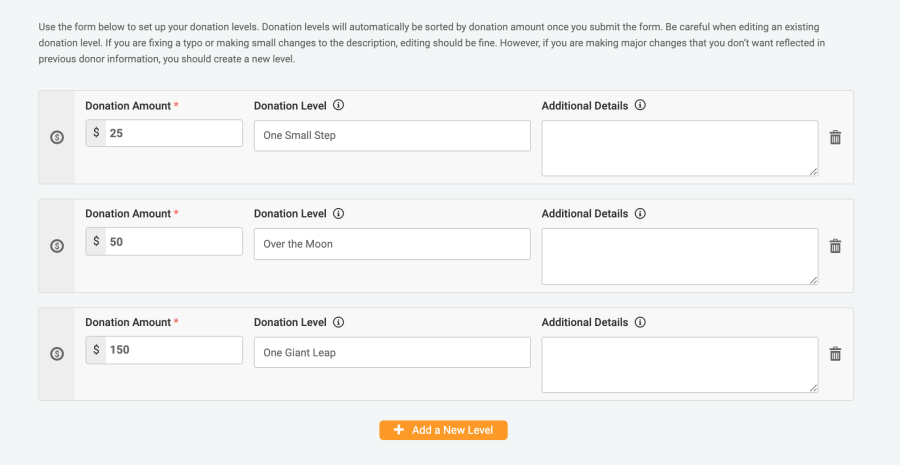The height and width of the screenshot is (465, 900).
Task: Click dollar-coin handle icon of $50 row
Action: (57, 246)
